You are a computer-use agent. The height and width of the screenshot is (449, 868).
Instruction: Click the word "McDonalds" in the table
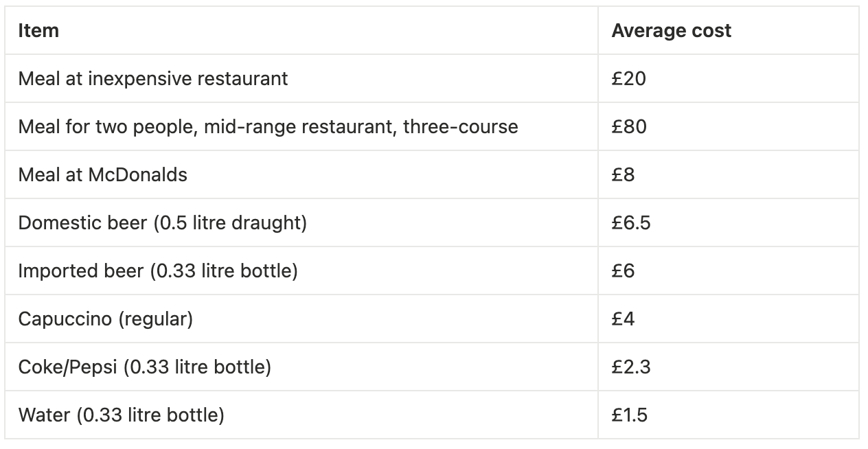coord(137,175)
